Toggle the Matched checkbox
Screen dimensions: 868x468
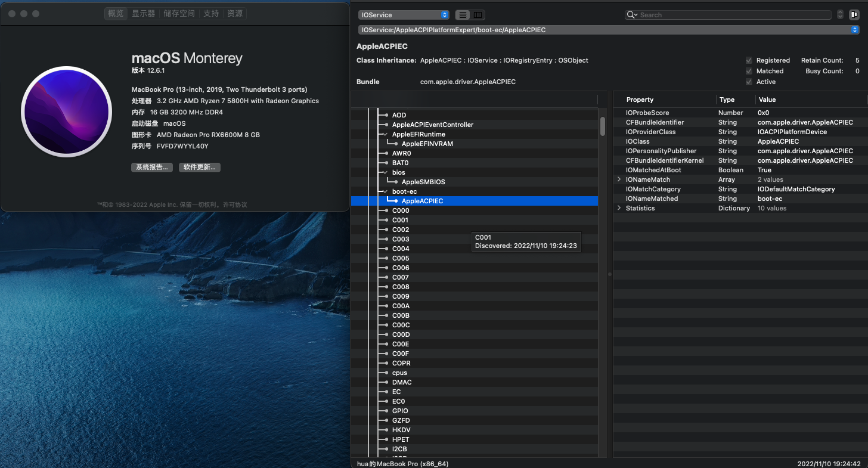click(x=749, y=71)
